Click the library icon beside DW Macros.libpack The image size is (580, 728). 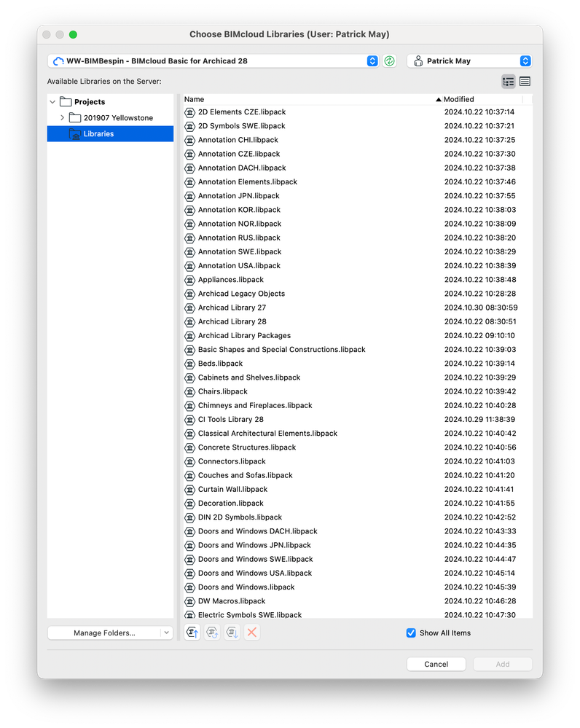tap(189, 601)
